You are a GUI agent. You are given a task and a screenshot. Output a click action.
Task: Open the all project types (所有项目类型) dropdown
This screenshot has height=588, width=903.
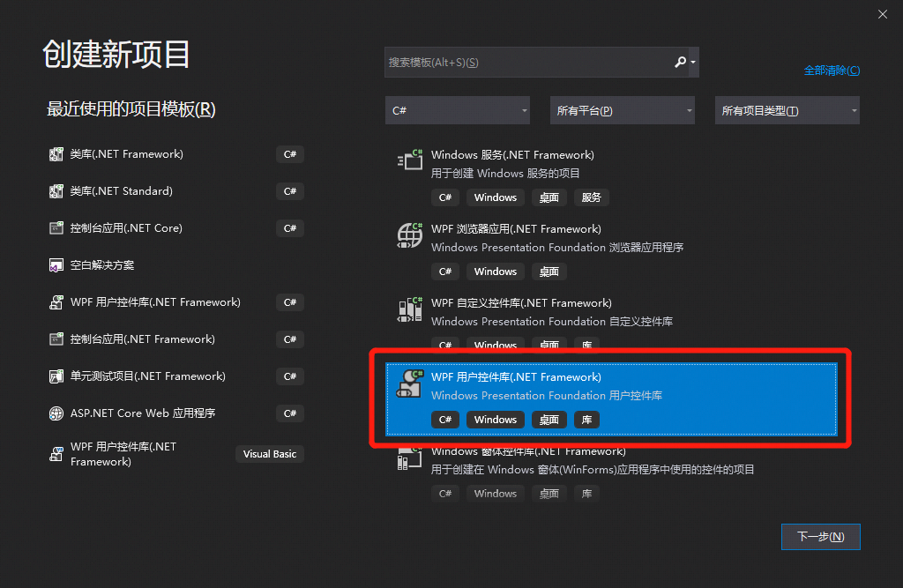pos(787,110)
